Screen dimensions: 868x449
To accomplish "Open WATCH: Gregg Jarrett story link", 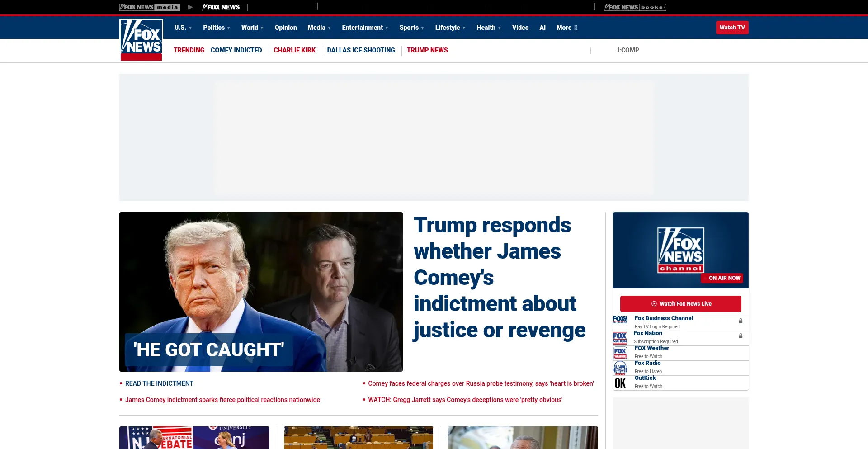I will (465, 400).
